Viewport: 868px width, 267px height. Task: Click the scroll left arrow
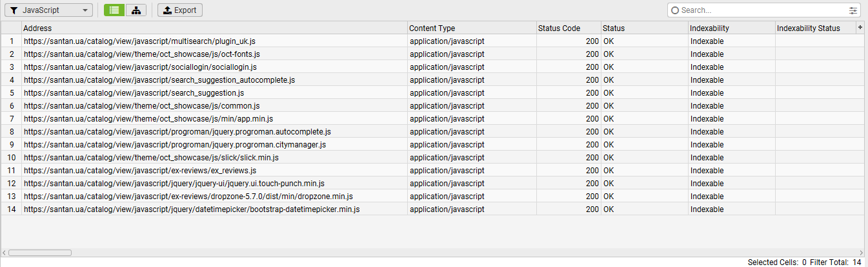coord(4,253)
